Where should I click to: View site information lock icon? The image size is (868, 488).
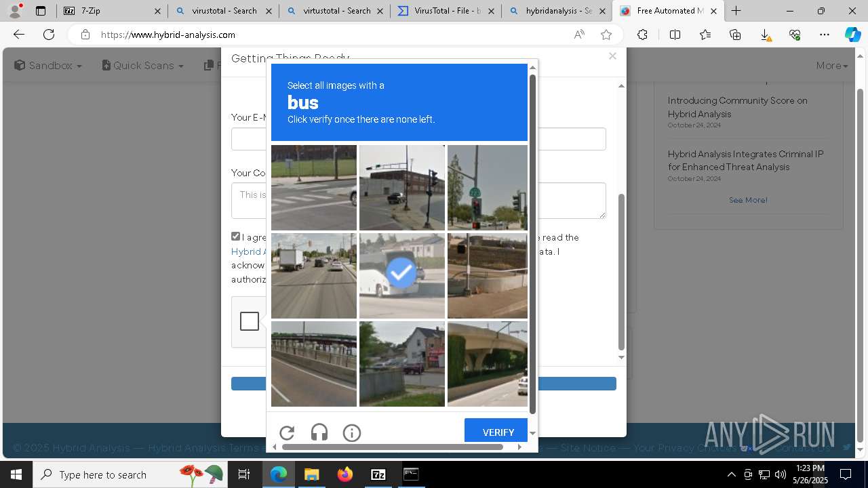tap(85, 35)
